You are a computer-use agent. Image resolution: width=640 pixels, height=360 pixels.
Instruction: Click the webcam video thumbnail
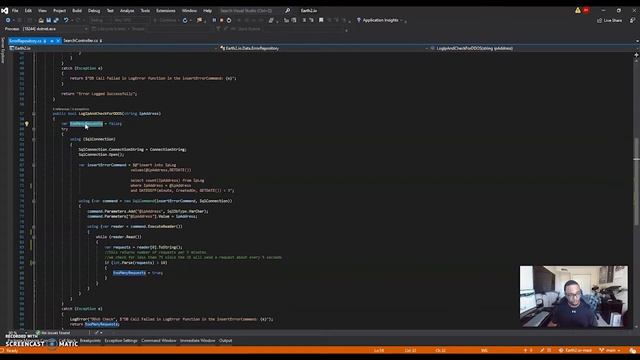coord(573,296)
